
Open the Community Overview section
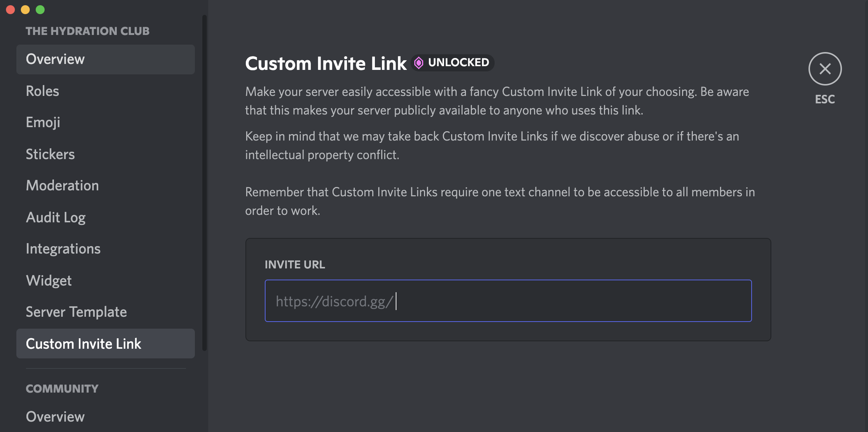click(55, 418)
